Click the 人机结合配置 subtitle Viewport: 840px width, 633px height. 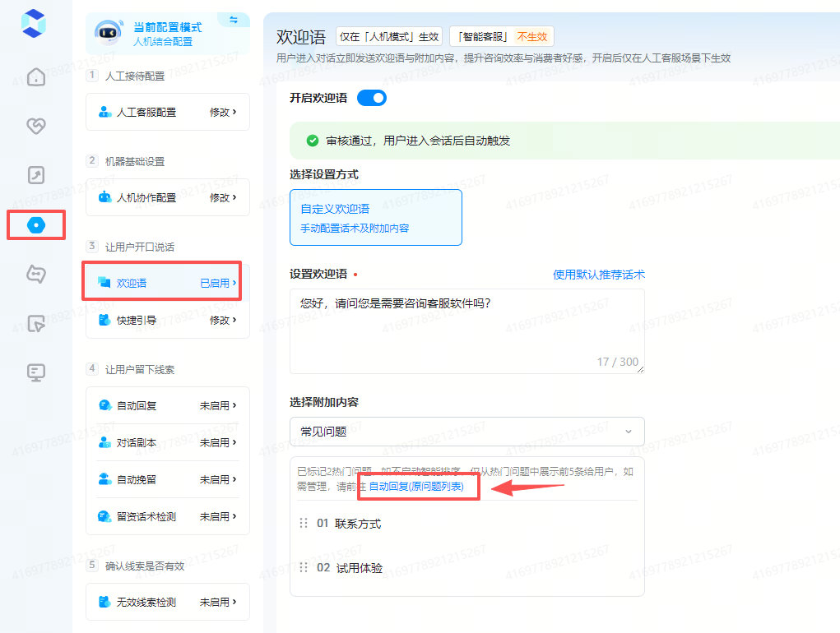pos(163,42)
